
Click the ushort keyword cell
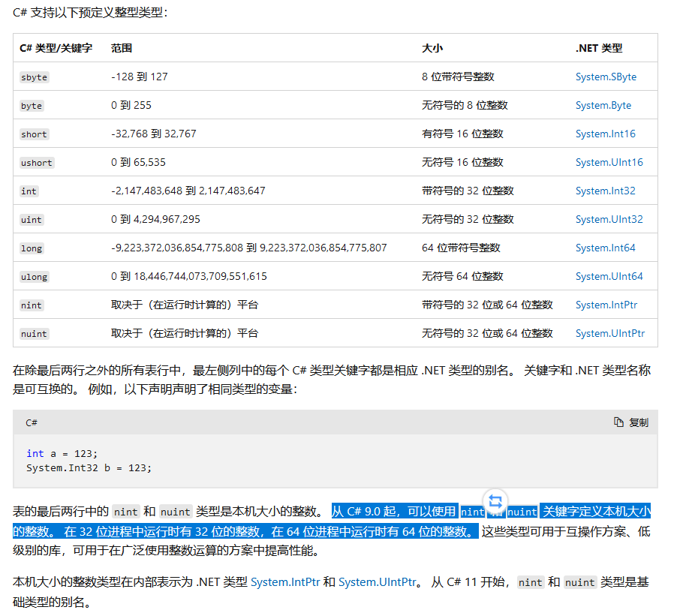click(x=37, y=163)
